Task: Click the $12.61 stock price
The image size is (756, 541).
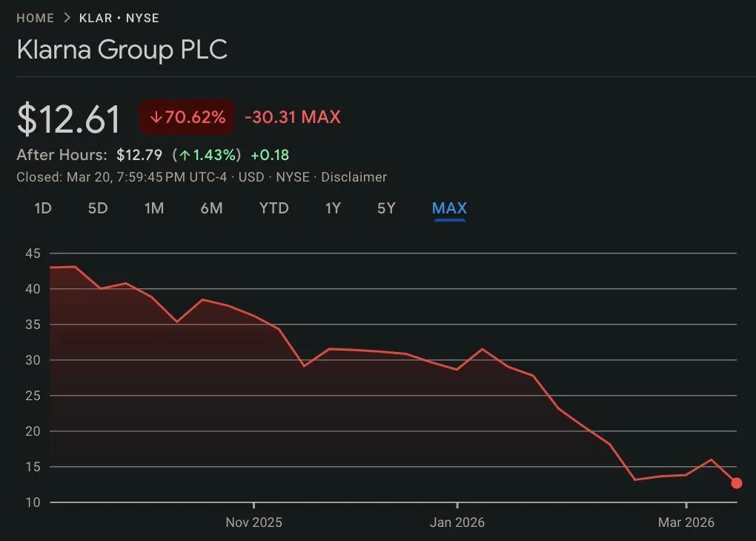Action: pyautogui.click(x=69, y=117)
